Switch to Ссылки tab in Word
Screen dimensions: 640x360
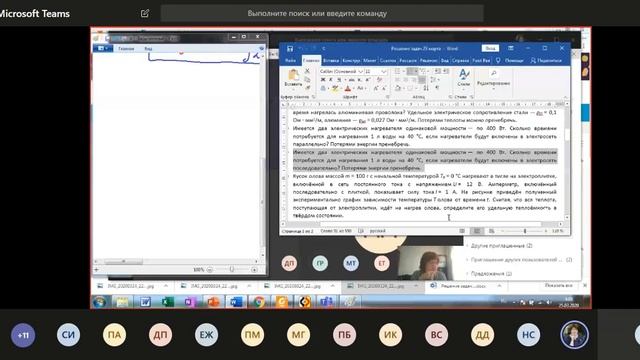[388, 60]
